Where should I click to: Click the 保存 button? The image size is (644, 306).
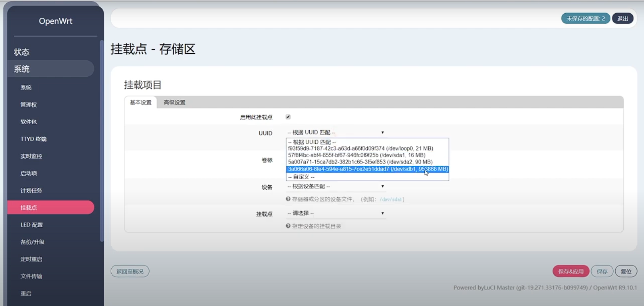602,271
